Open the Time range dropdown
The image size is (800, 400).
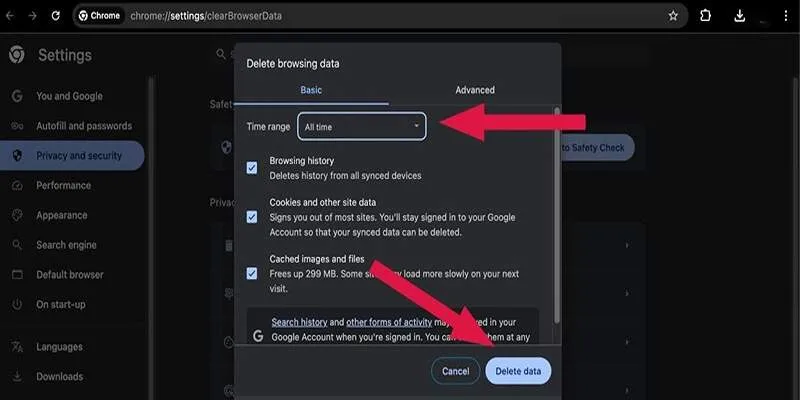coord(362,127)
